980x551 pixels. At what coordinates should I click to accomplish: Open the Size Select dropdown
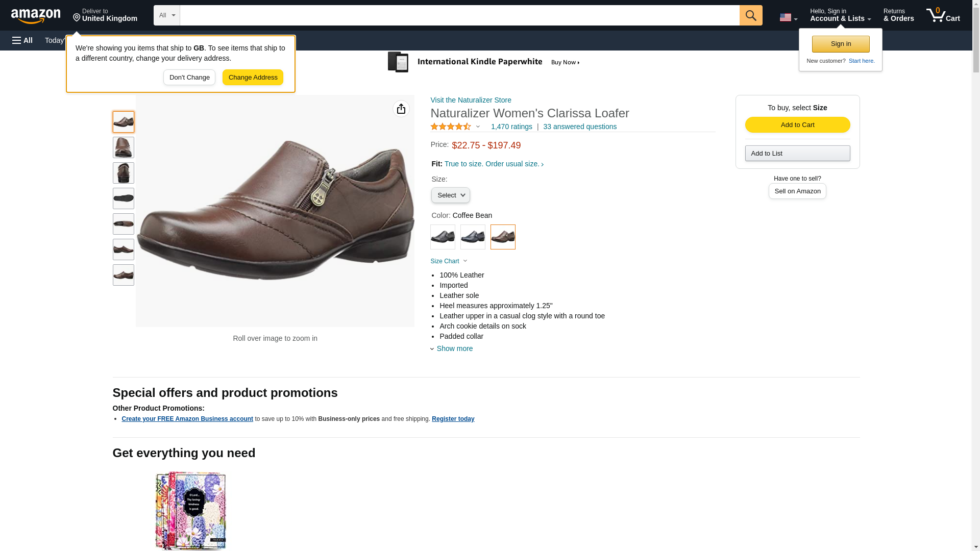pyautogui.click(x=450, y=195)
